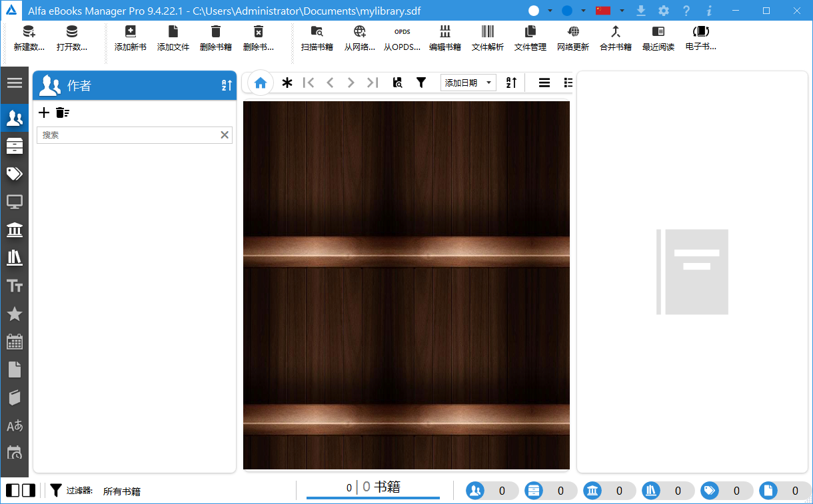This screenshot has height=504, width=813.
Task: Jump to last page arrow
Action: tap(373, 83)
